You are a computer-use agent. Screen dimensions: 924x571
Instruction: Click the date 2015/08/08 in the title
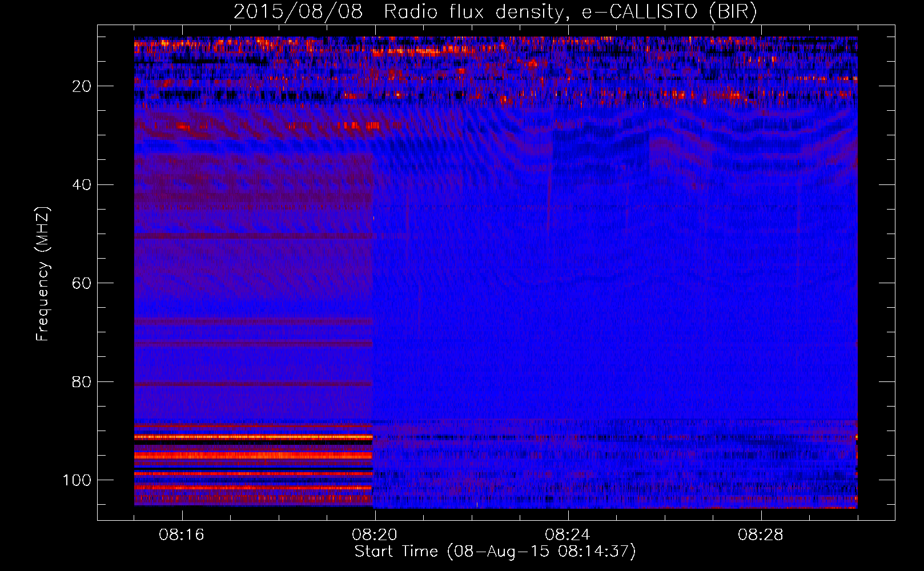pyautogui.click(x=298, y=12)
